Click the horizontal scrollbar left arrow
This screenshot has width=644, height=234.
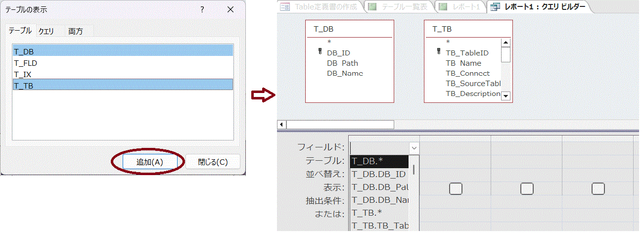click(x=281, y=125)
